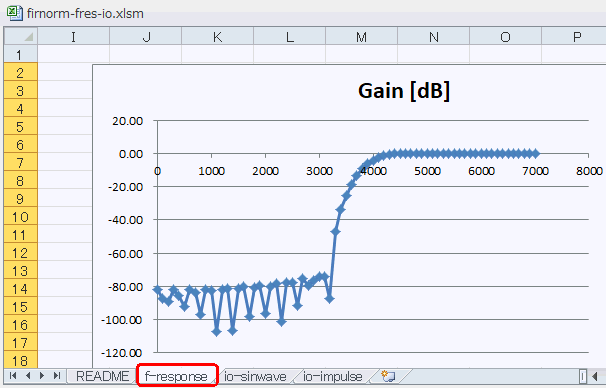Select the f-response sheet tab

[x=177, y=376]
